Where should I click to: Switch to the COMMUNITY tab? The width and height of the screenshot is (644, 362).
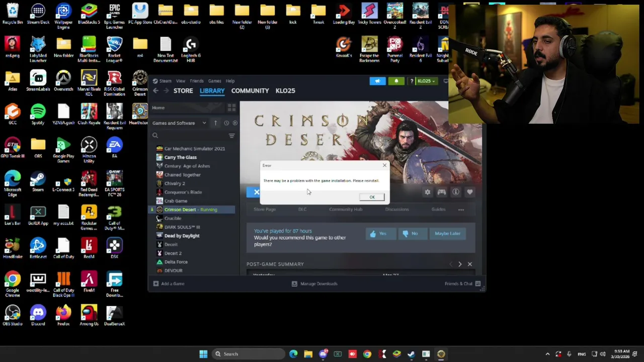click(250, 91)
